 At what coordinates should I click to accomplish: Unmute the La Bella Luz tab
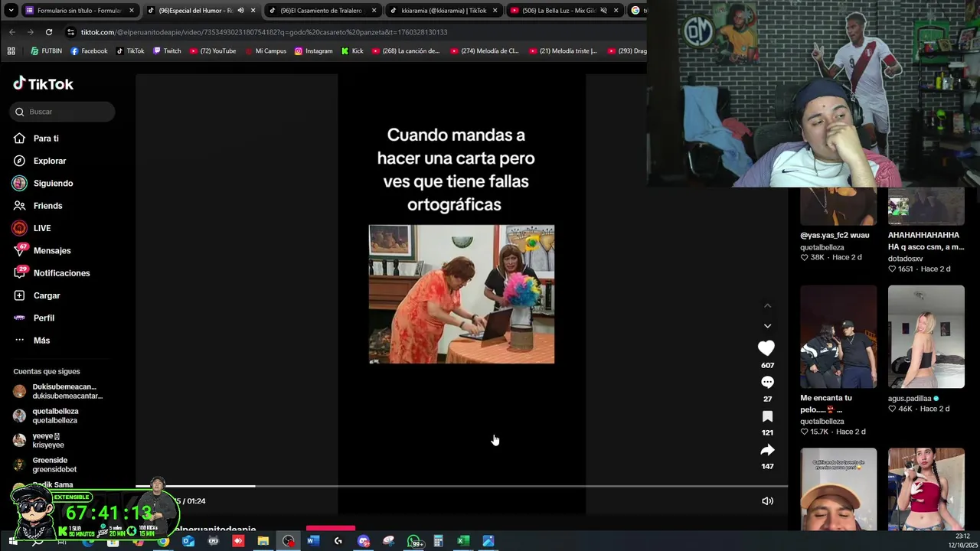[603, 11]
